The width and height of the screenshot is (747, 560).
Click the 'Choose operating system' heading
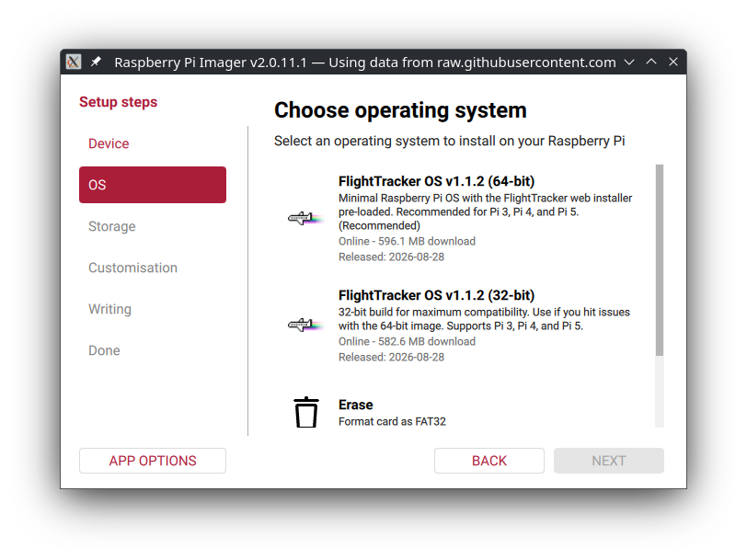(x=400, y=110)
